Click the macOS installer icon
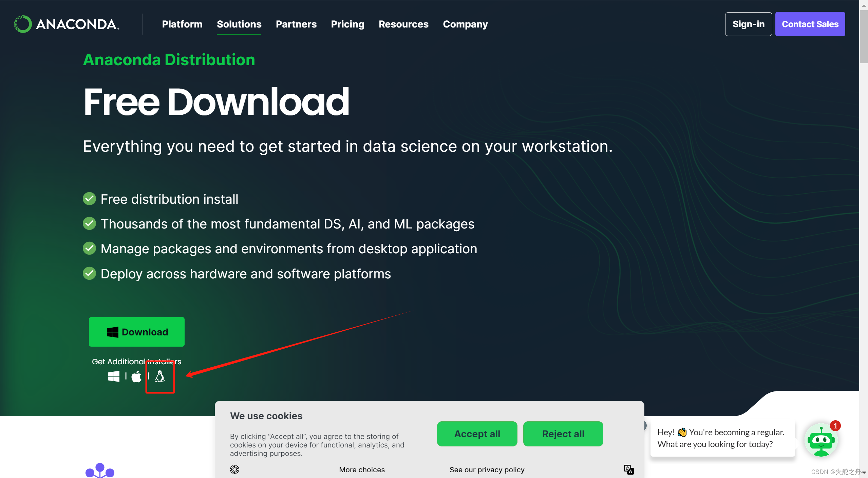Viewport: 868px width, 478px height. tap(136, 377)
